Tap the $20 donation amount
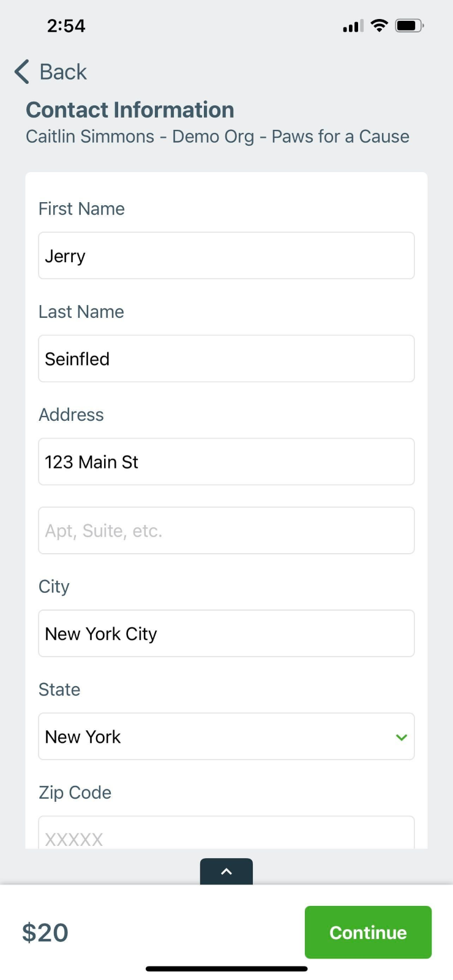The width and height of the screenshot is (453, 980). pyautogui.click(x=45, y=932)
